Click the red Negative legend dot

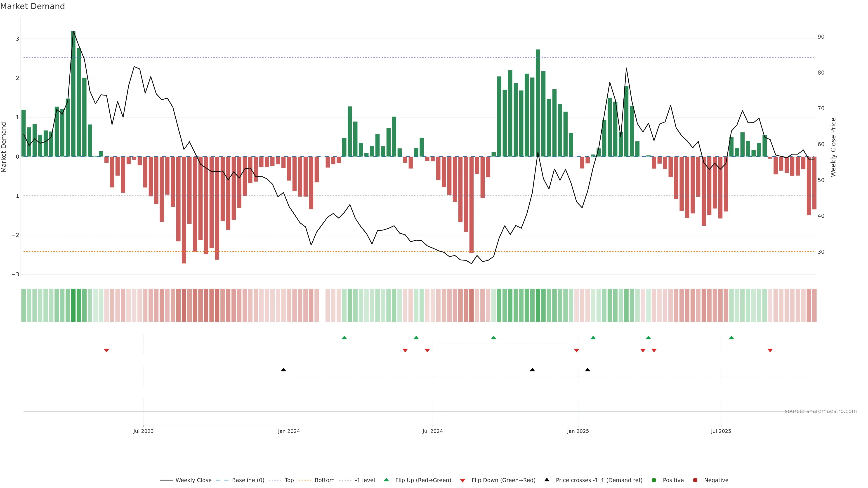695,480
